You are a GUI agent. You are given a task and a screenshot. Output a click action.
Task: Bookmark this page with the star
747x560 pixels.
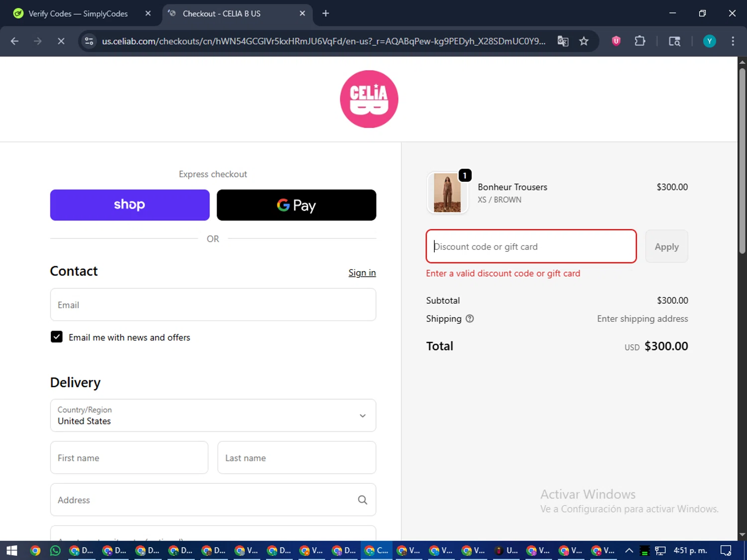584,41
